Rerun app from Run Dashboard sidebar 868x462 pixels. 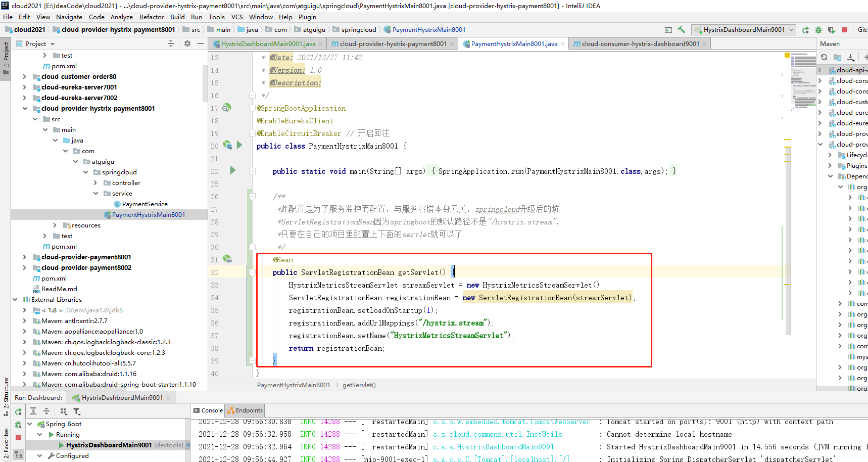pos(18,411)
